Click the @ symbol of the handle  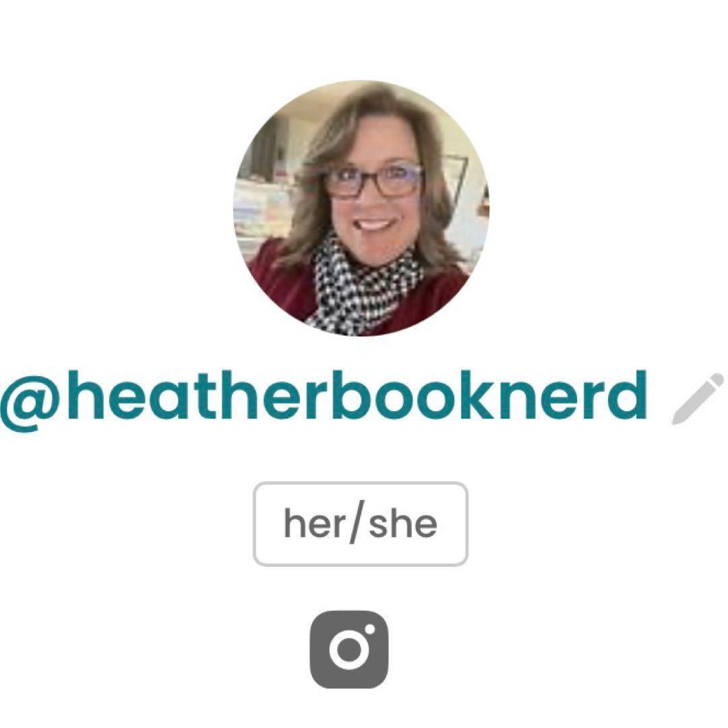coord(30,400)
